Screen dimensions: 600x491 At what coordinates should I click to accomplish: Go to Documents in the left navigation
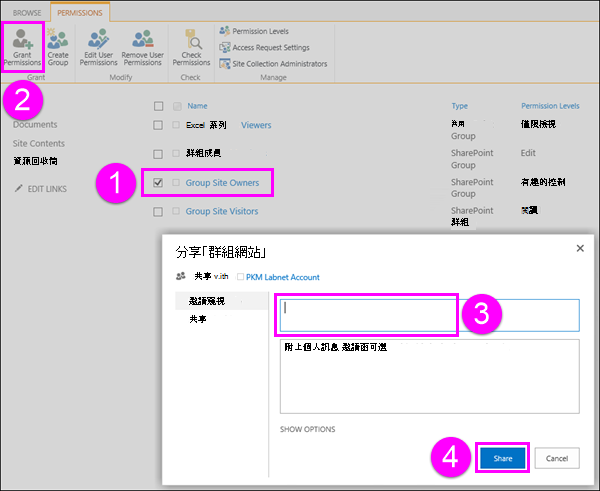point(35,124)
